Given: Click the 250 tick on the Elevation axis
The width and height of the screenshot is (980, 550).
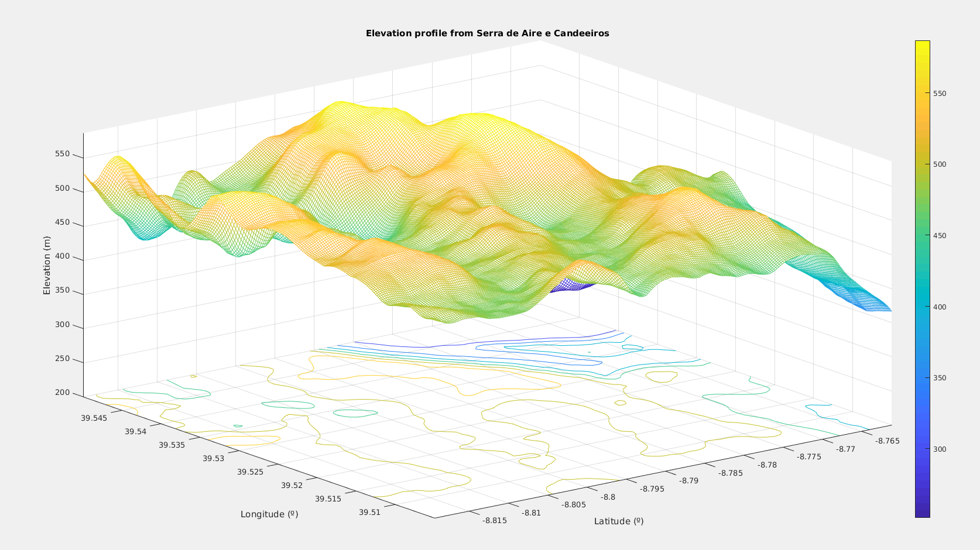Looking at the screenshot, I should [63, 359].
